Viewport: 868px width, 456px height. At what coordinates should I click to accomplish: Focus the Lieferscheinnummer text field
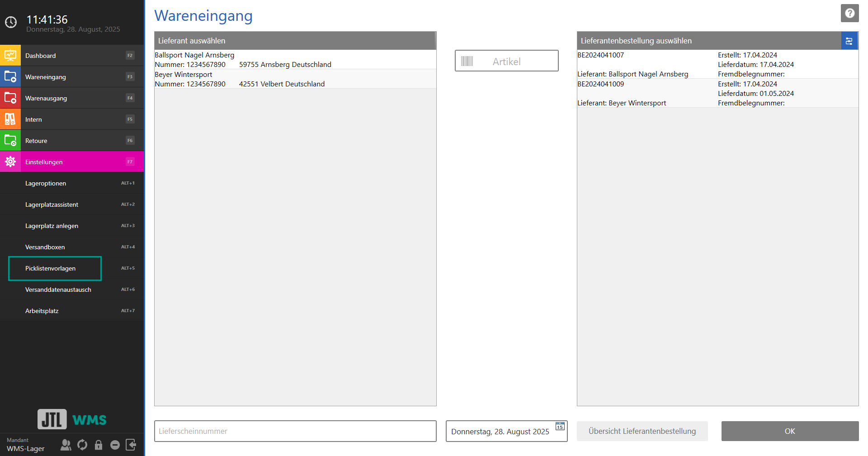[295, 431]
